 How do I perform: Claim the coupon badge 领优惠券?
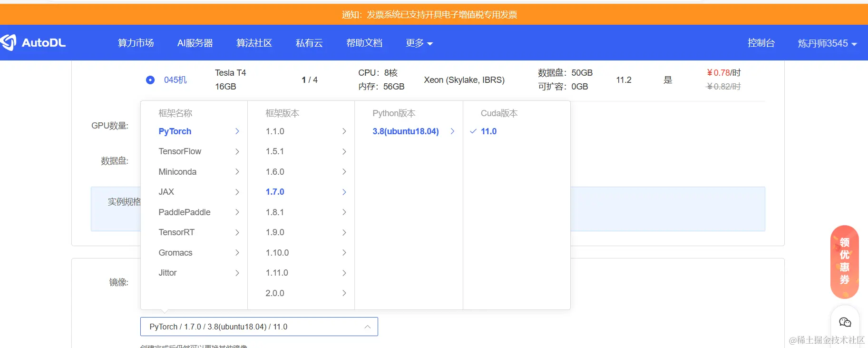845,261
